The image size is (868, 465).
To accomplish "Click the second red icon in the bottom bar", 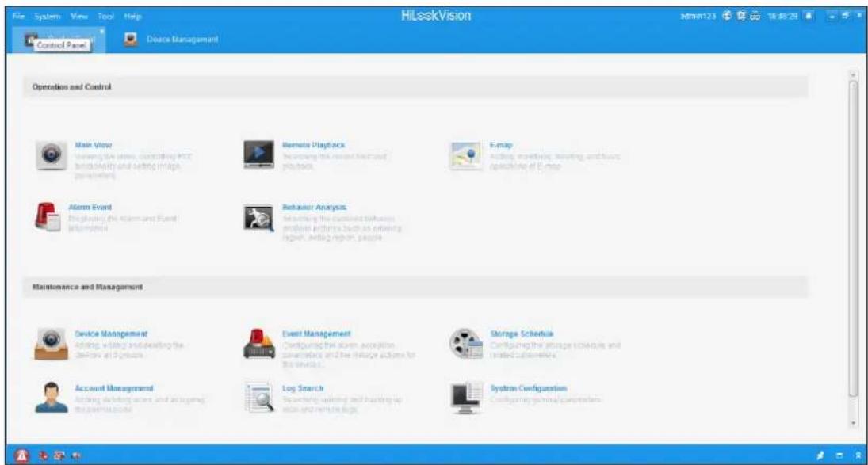I will (44, 455).
